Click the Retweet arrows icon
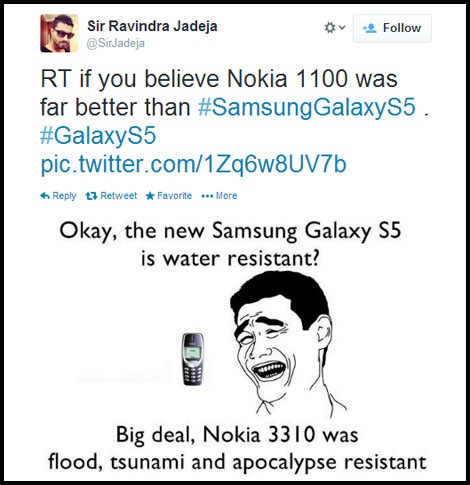 [x=91, y=196]
